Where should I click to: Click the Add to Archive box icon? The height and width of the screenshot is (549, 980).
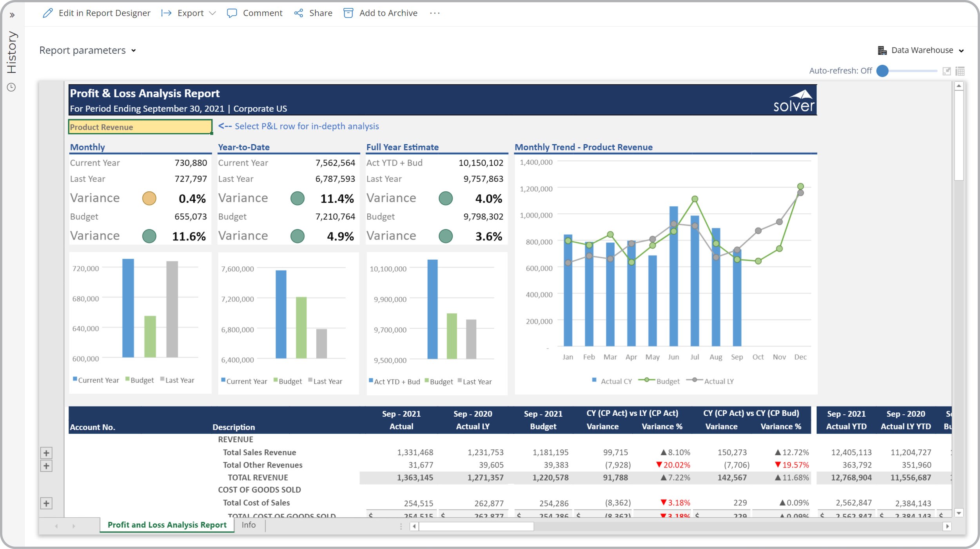[348, 13]
